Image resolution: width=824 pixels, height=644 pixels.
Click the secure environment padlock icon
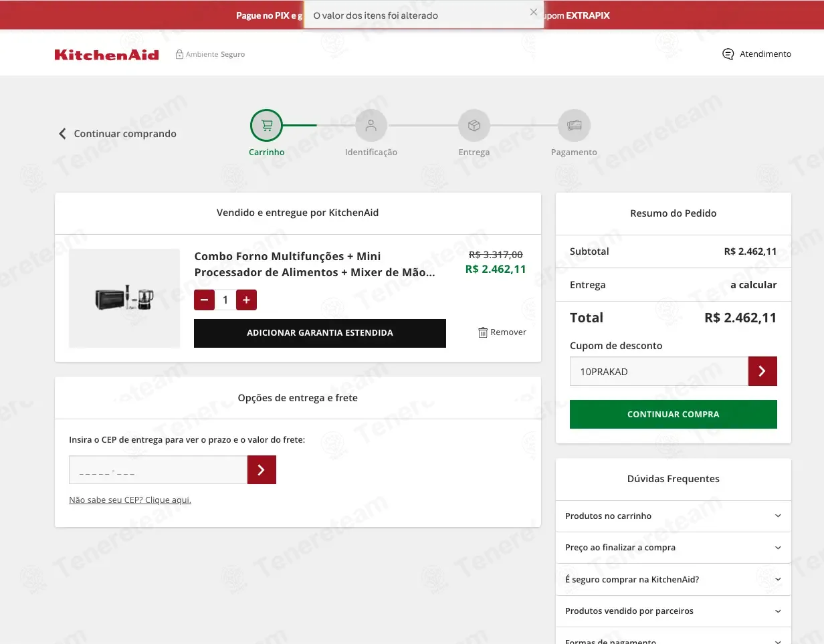click(x=179, y=54)
